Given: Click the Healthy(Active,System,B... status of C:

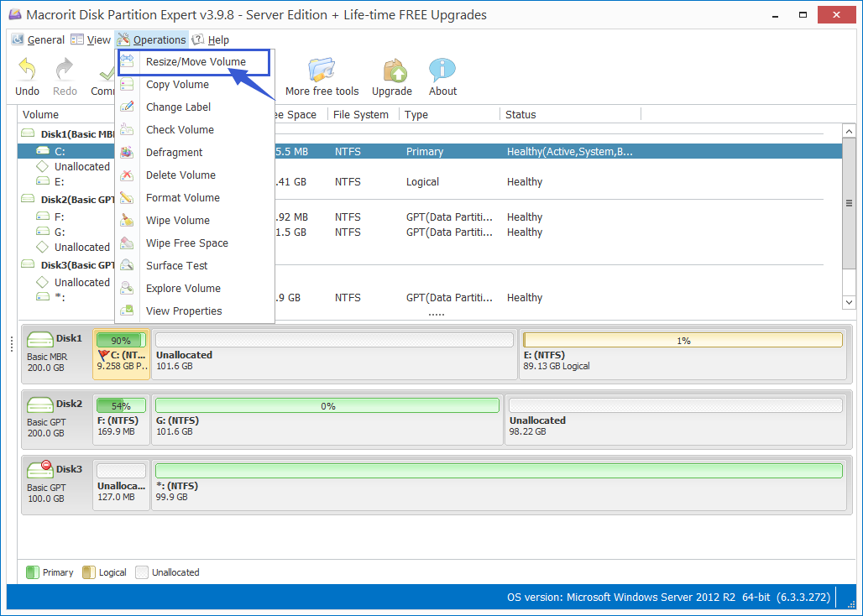Looking at the screenshot, I should click(570, 151).
